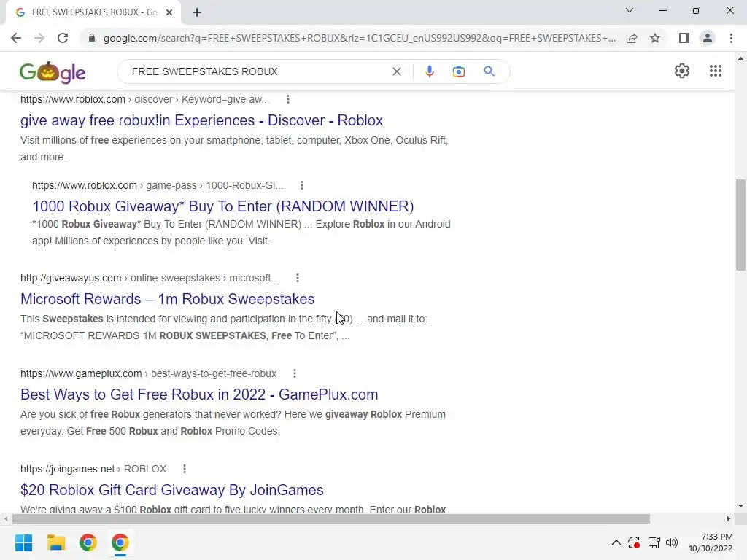Submit search with the magnifier icon
The image size is (747, 560).
489,71
